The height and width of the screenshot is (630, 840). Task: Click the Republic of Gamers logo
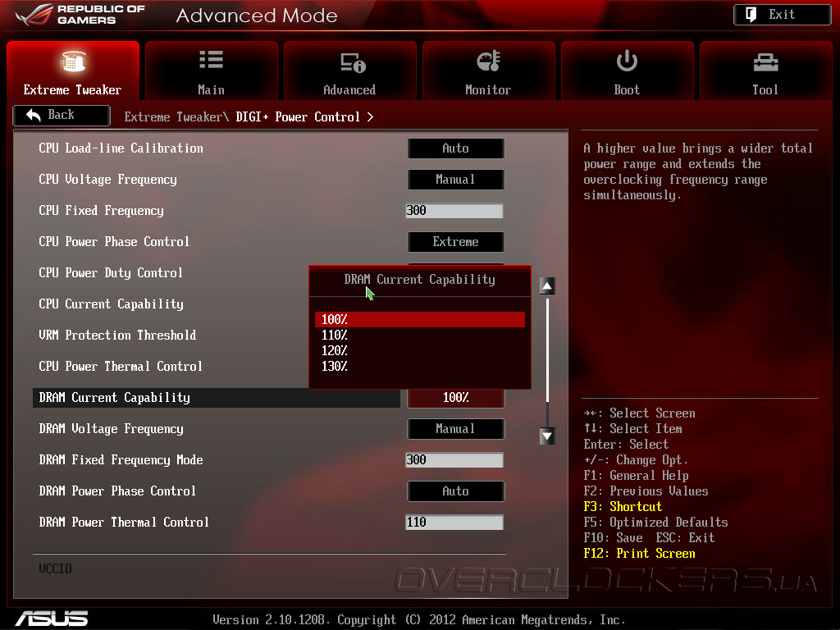[80, 15]
